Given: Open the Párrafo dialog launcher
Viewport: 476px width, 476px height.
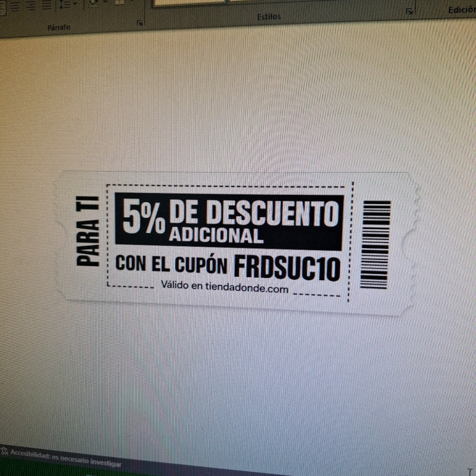Looking at the screenshot, I should tap(140, 23).
